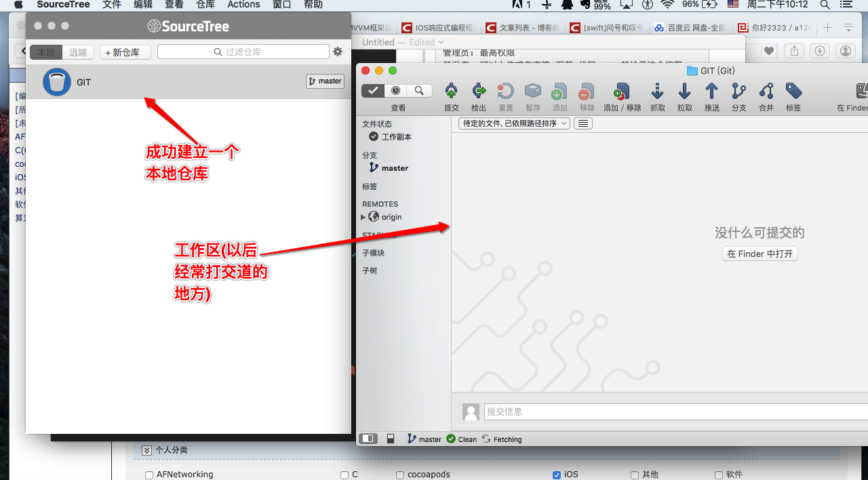Open Spotlight search in the menu bar
The width and height of the screenshot is (868, 480).
[825, 5]
